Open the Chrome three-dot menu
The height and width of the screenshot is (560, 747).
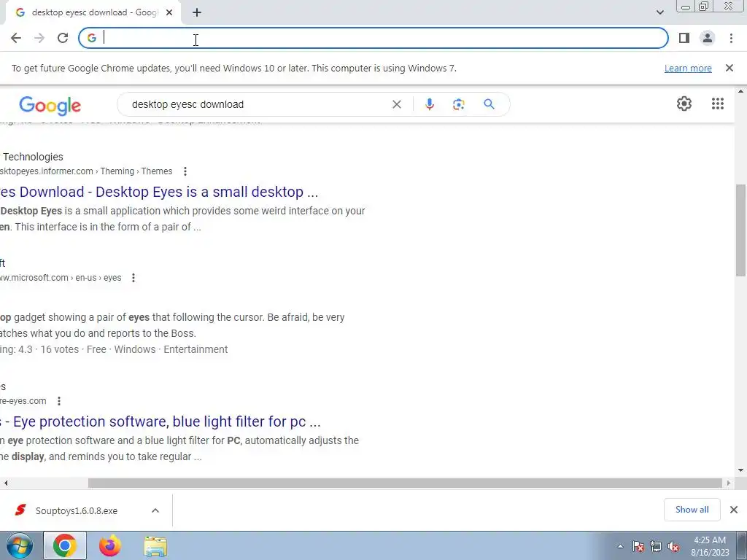tap(731, 38)
